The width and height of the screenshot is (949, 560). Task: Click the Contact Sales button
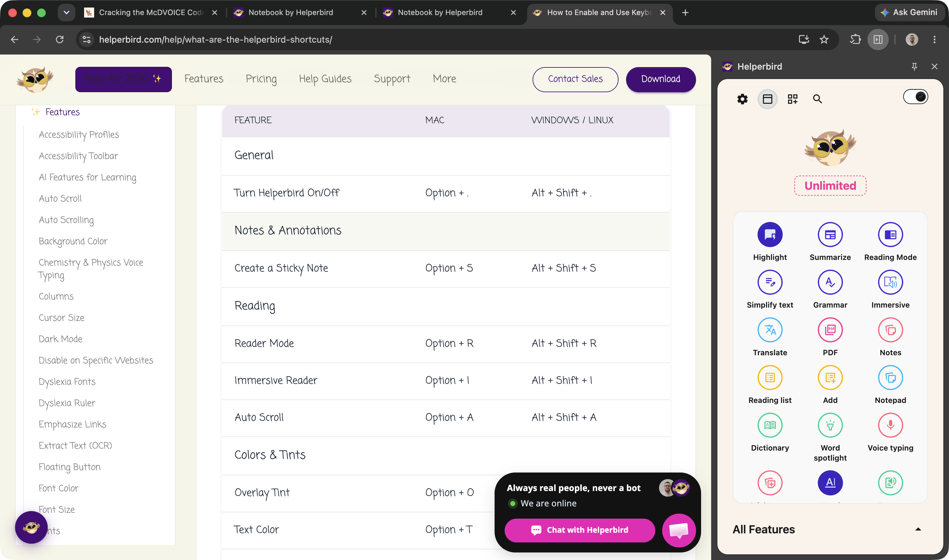pyautogui.click(x=575, y=79)
